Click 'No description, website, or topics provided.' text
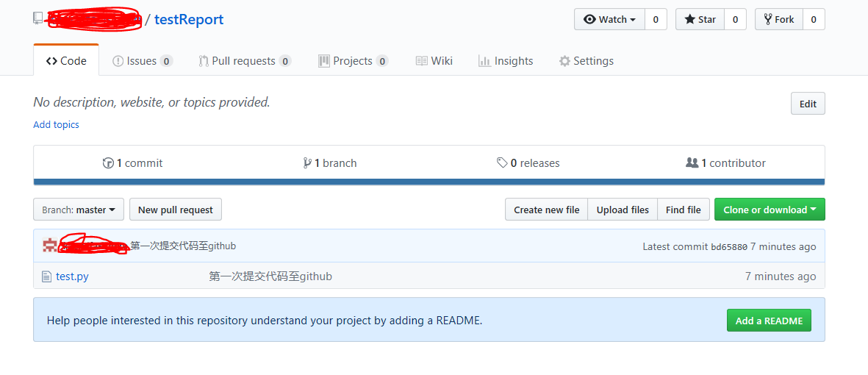Viewport: 868px width, 375px height. point(151,102)
